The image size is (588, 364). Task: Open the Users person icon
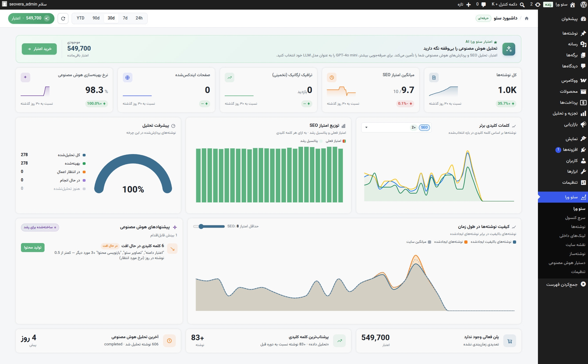pyautogui.click(x=583, y=160)
